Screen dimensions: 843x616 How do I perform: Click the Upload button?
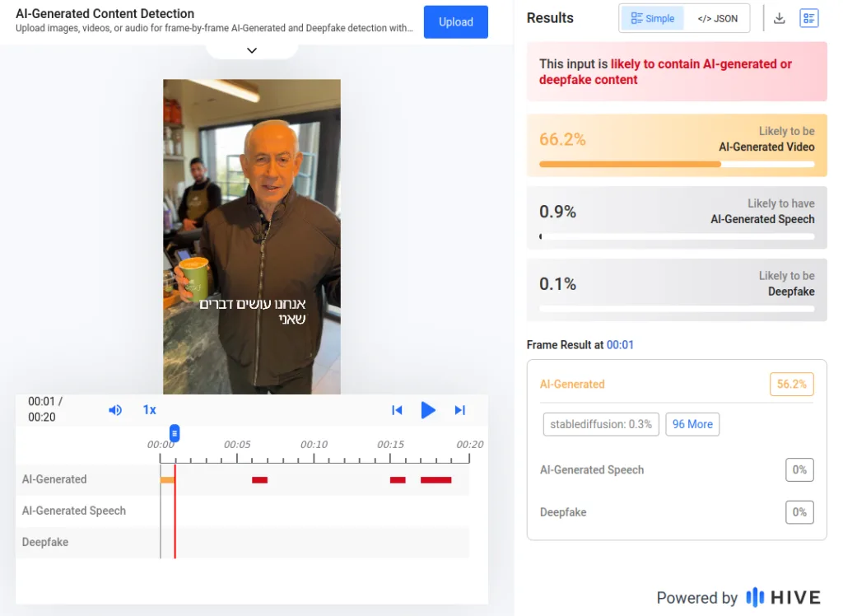tap(455, 22)
